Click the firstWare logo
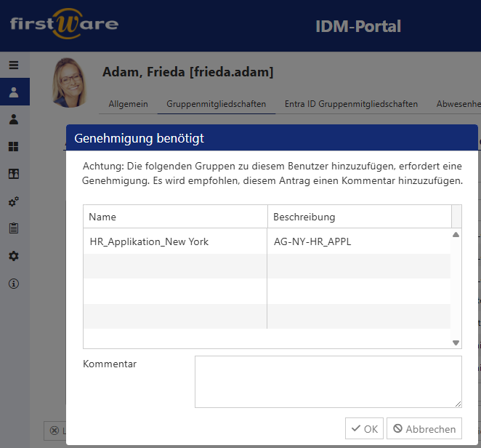 [64, 24]
